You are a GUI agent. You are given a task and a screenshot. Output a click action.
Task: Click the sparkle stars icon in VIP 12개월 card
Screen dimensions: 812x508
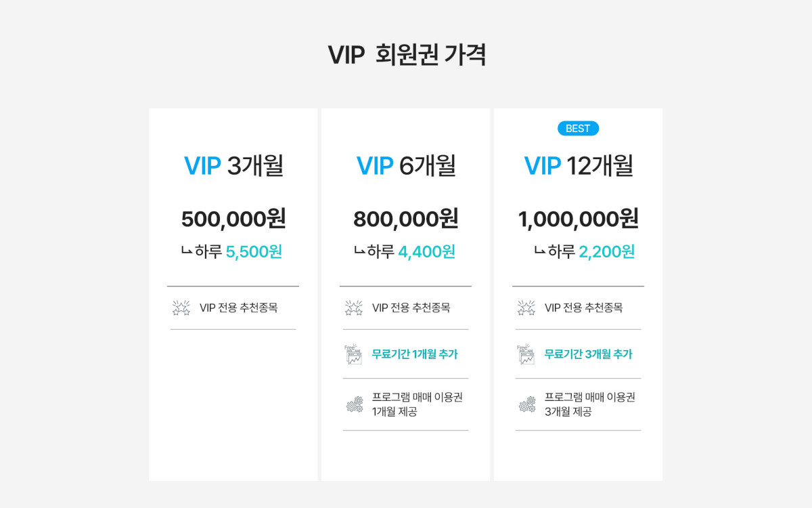click(526, 308)
